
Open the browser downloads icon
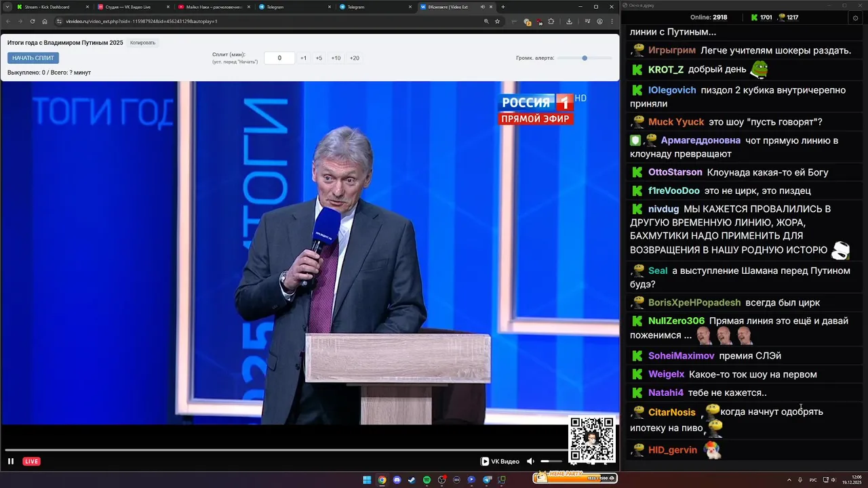tap(569, 21)
